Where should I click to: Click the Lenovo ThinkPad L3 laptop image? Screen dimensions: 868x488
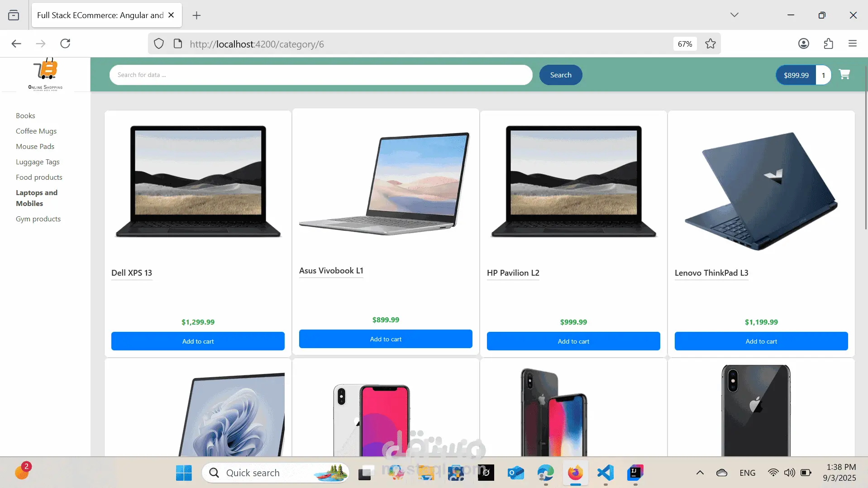click(761, 191)
